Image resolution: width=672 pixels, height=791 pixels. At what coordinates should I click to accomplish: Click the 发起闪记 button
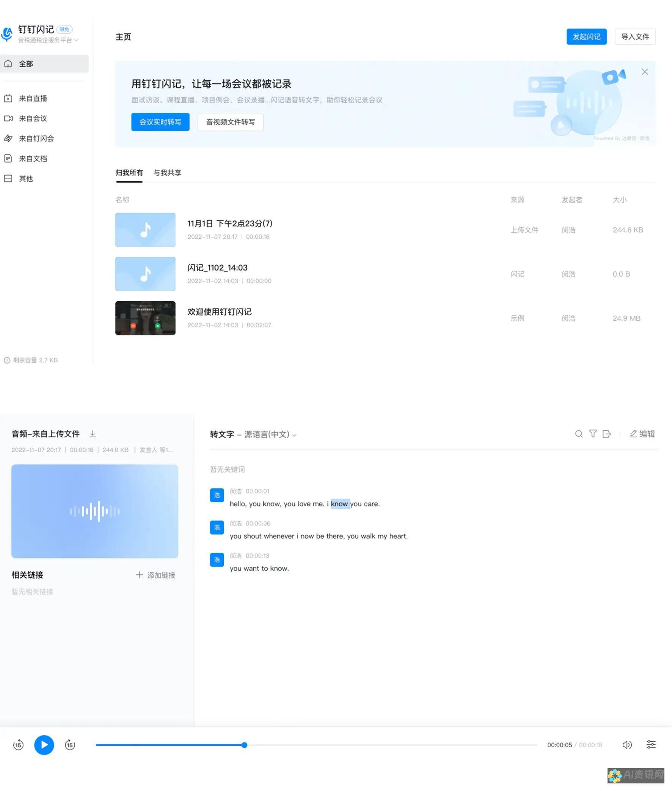tap(586, 36)
